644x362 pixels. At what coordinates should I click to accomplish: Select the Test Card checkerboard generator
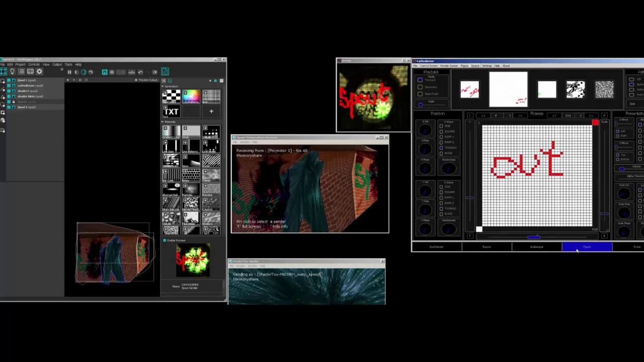[171, 97]
